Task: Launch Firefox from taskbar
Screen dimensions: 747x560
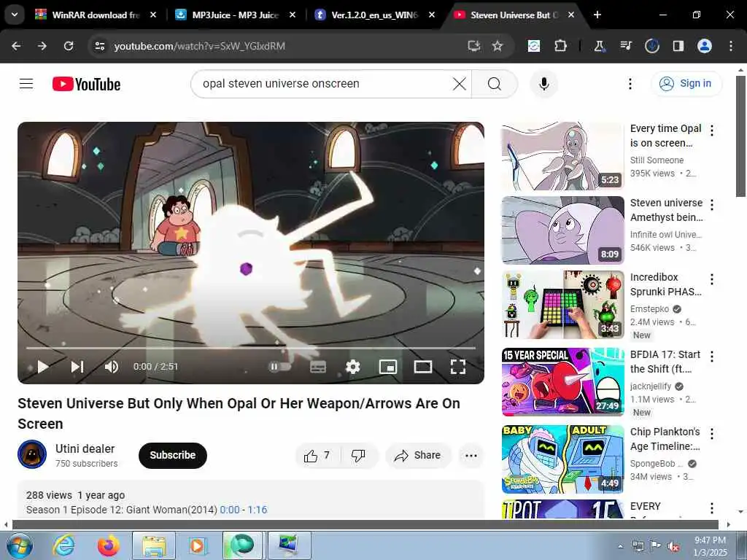Action: pyautogui.click(x=109, y=545)
